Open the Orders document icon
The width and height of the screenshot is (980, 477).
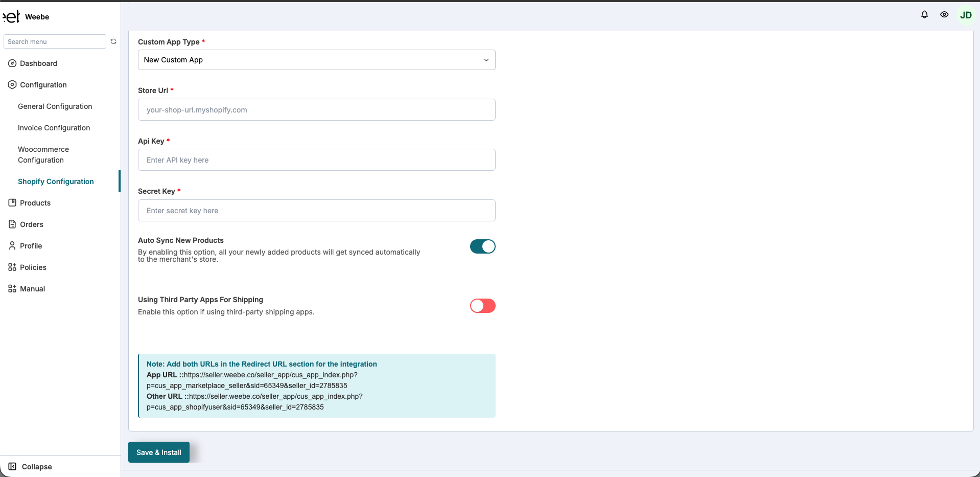click(x=12, y=224)
